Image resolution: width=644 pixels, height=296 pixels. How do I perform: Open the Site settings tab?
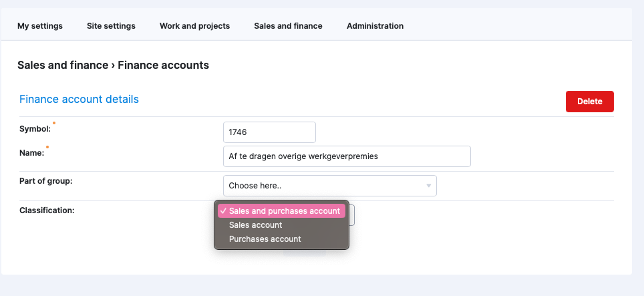pyautogui.click(x=111, y=26)
